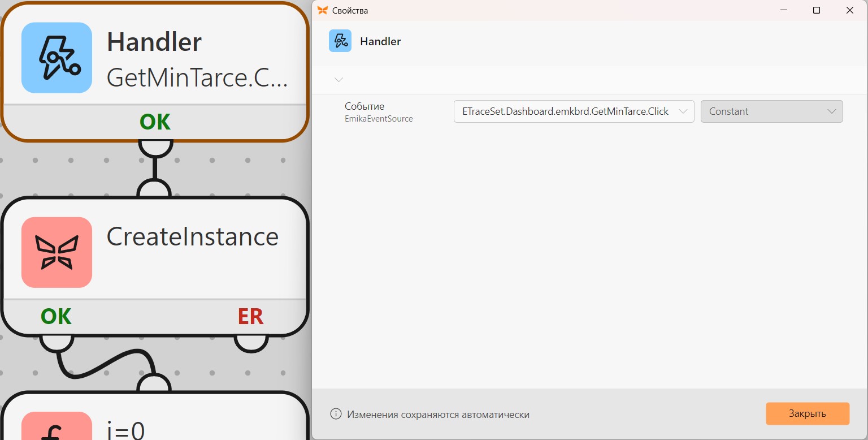Click the info icon beside the autosave message

pos(336,414)
